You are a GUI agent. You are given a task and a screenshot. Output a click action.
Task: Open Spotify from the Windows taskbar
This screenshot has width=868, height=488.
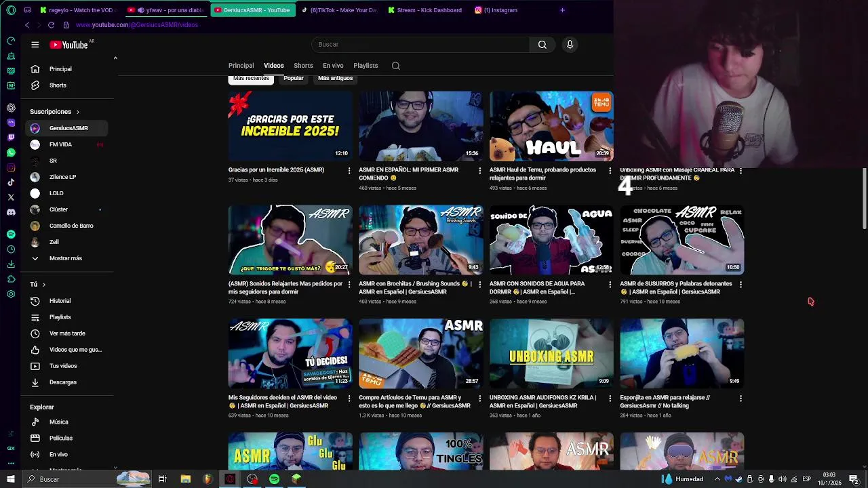pyautogui.click(x=275, y=479)
